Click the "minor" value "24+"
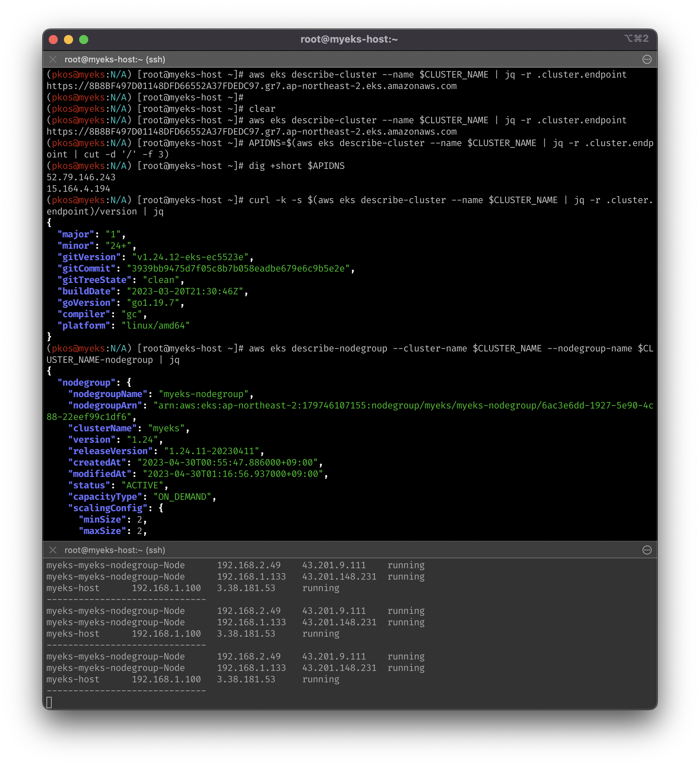The image size is (700, 766). 118,246
